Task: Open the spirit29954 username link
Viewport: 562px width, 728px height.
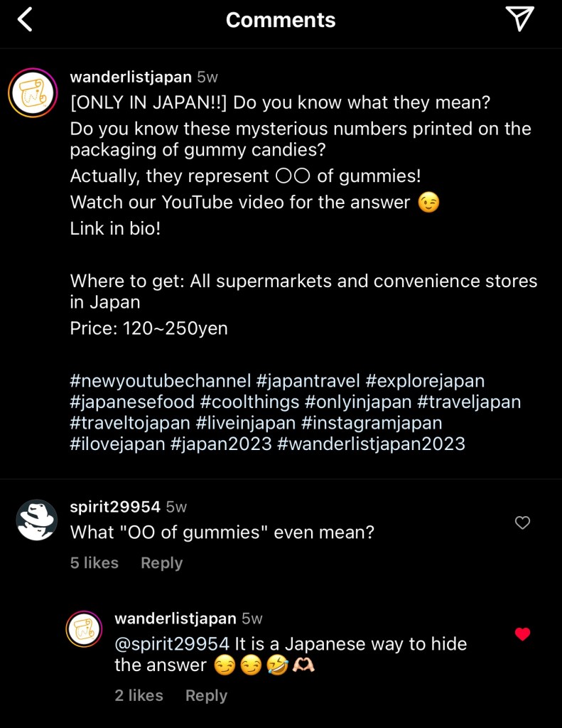Action: (115, 507)
